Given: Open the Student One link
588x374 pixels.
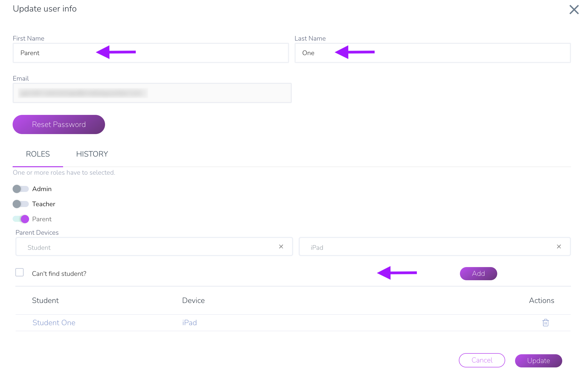Looking at the screenshot, I should (x=54, y=323).
